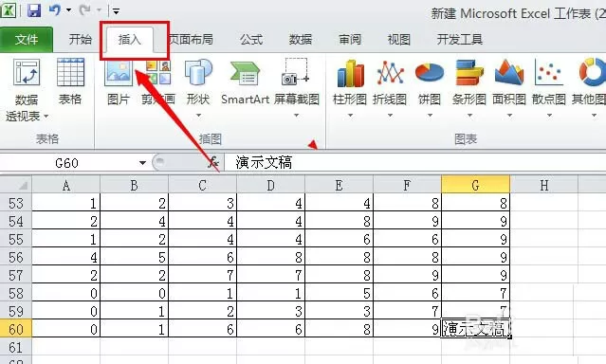Click cell A56 containing 4
Screen dimensions: 606x364
(66, 257)
